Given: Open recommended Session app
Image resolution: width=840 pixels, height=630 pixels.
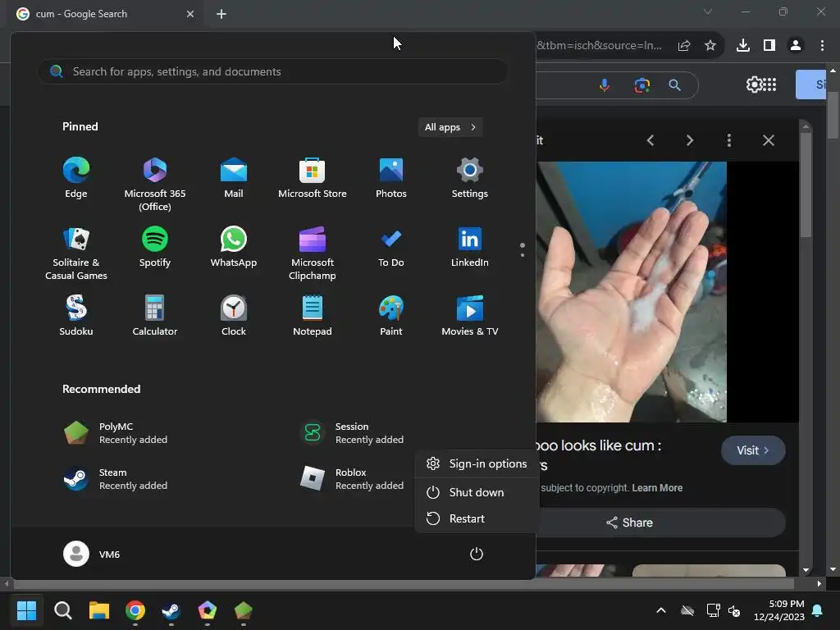Looking at the screenshot, I should click(x=351, y=433).
